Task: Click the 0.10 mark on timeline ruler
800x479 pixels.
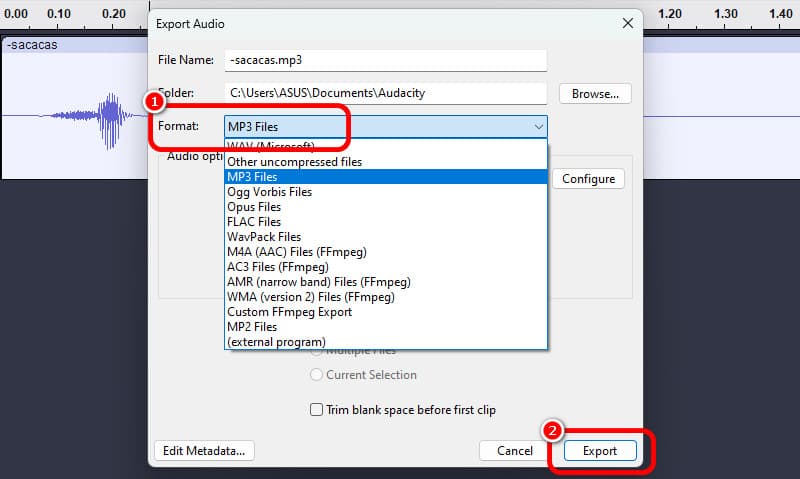Action: [59, 14]
